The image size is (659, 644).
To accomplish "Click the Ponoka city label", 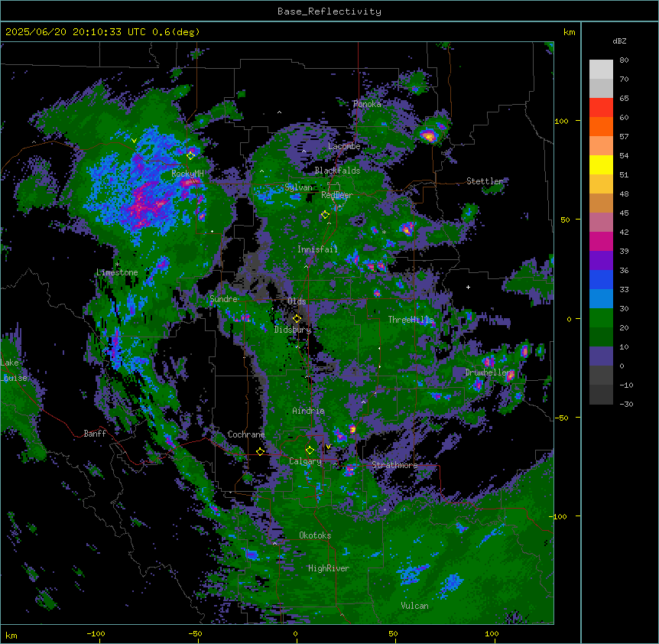I will [367, 104].
